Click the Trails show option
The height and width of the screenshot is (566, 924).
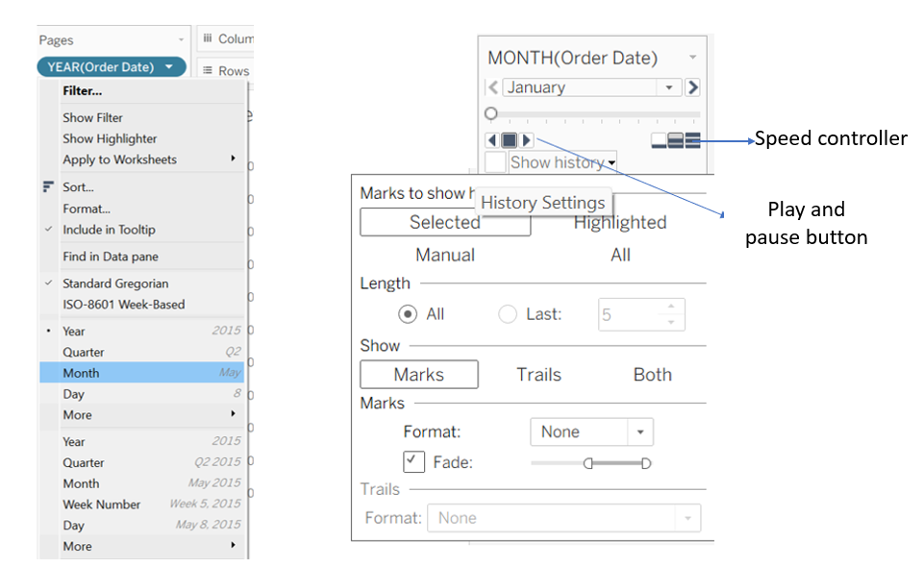click(x=538, y=375)
